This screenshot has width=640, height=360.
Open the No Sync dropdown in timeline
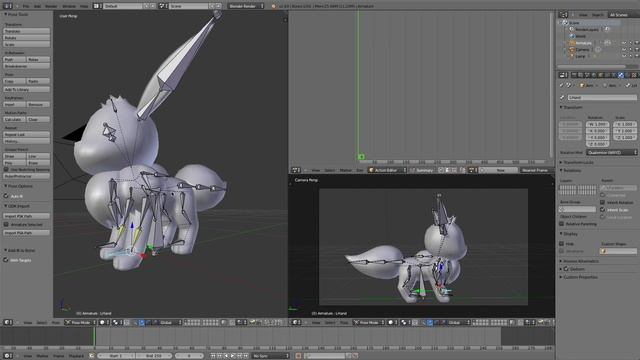coord(270,356)
